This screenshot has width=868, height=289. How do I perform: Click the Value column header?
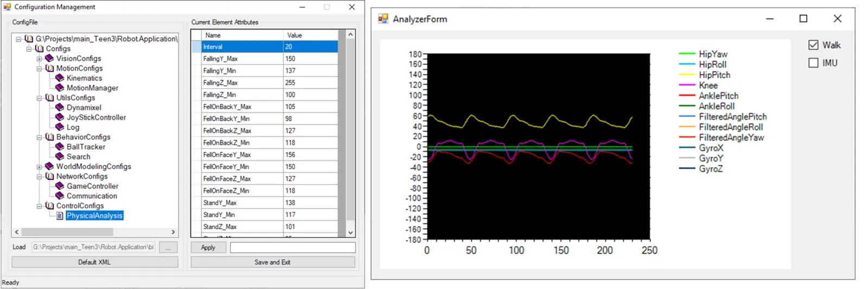pyautogui.click(x=310, y=35)
